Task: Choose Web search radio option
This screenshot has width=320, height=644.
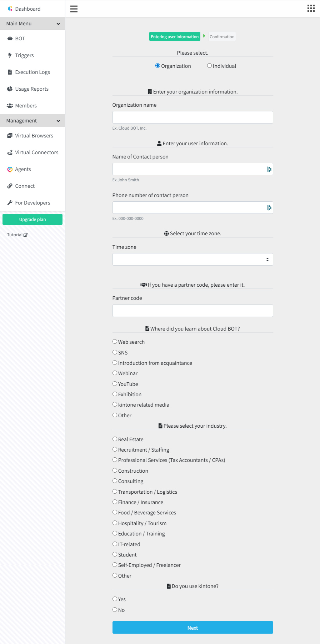Action: pos(115,342)
